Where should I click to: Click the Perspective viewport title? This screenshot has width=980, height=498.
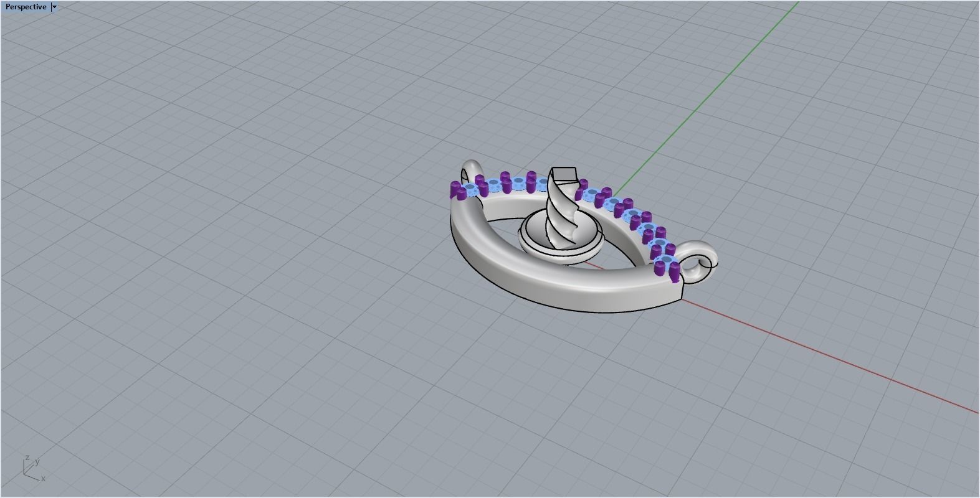[26, 7]
